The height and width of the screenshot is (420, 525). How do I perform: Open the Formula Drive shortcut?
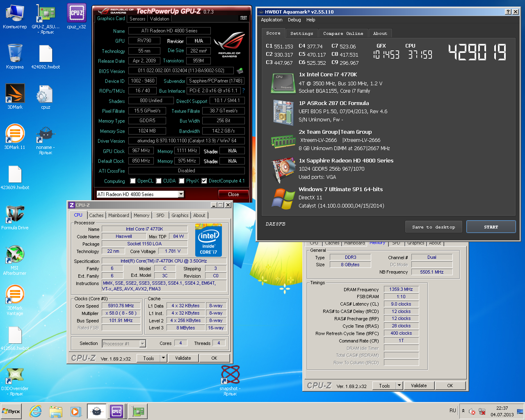point(15,217)
